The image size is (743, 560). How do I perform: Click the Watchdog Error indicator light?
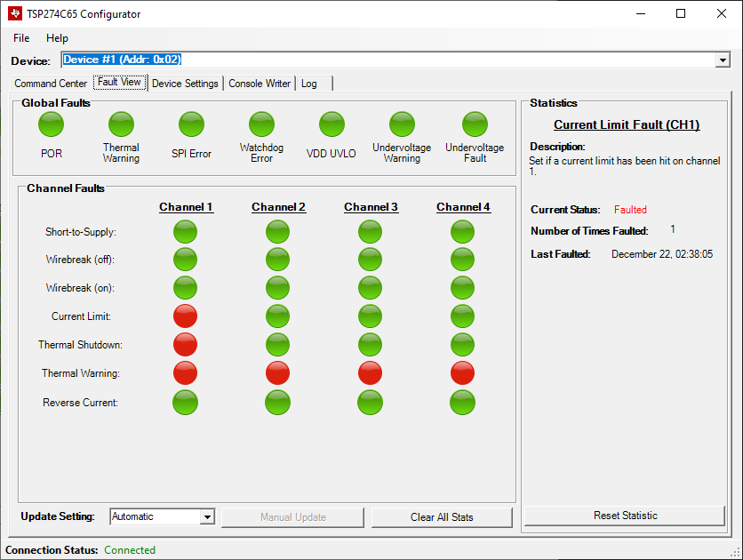point(261,124)
